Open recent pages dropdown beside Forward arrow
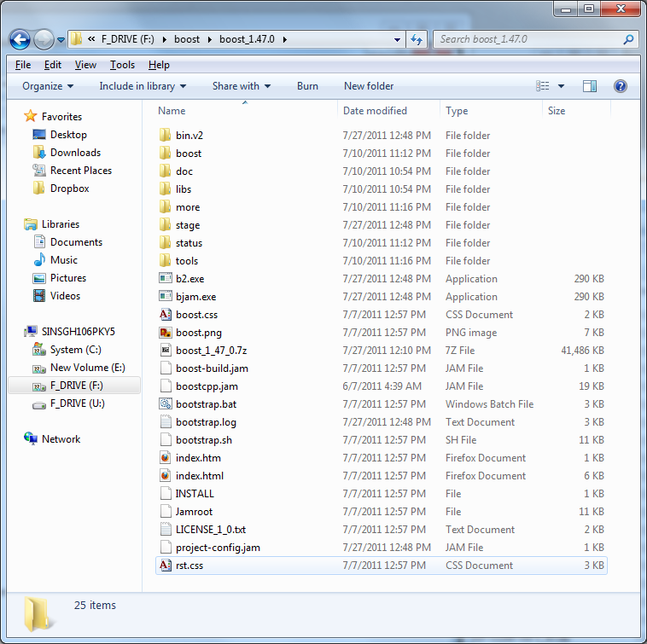Image resolution: width=647 pixels, height=644 pixels. click(x=61, y=40)
